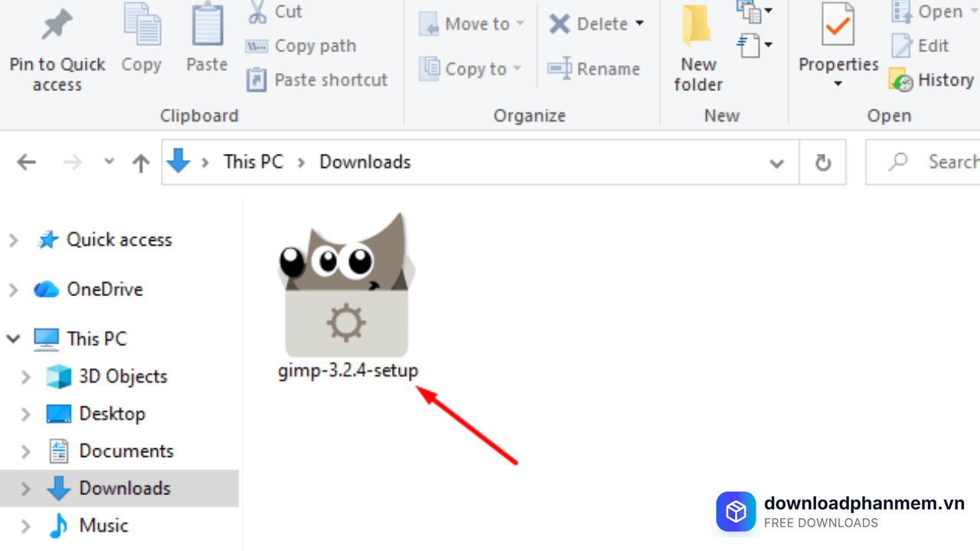Refresh the Downloads folder view
The width and height of the screenshot is (980, 551).
pyautogui.click(x=823, y=162)
